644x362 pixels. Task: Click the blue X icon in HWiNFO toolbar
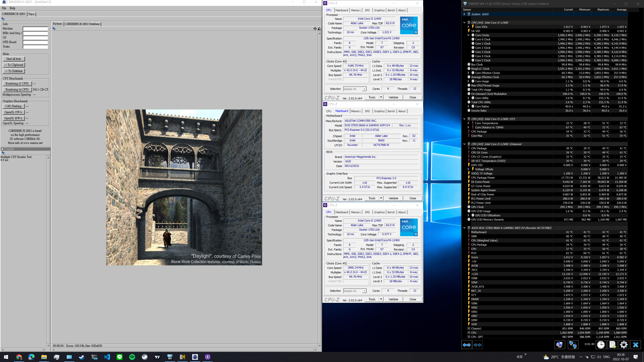click(635, 345)
